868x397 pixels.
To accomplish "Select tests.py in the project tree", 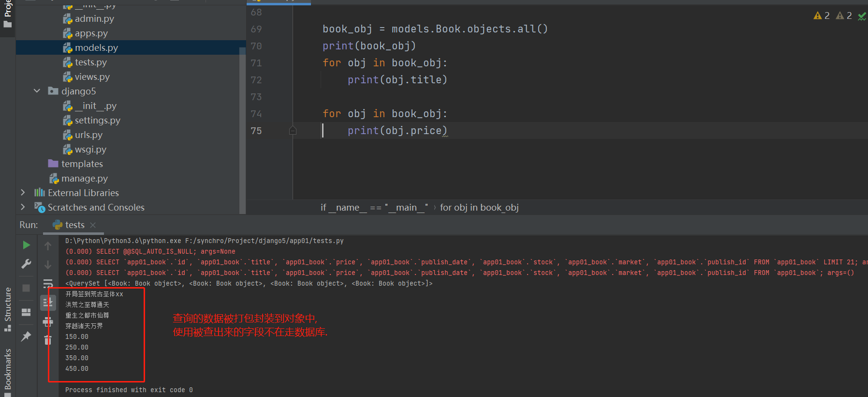I will (x=90, y=62).
